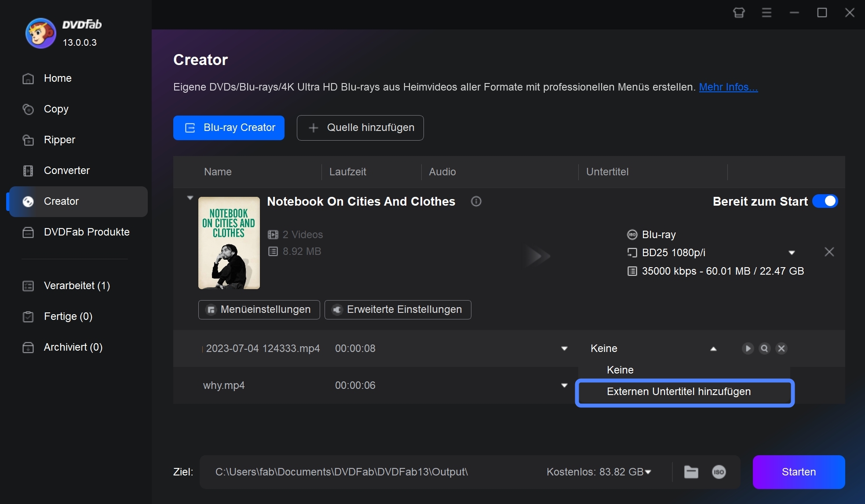
Task: Preview the 2023-07-04 124333.mp4 video
Action: point(748,348)
